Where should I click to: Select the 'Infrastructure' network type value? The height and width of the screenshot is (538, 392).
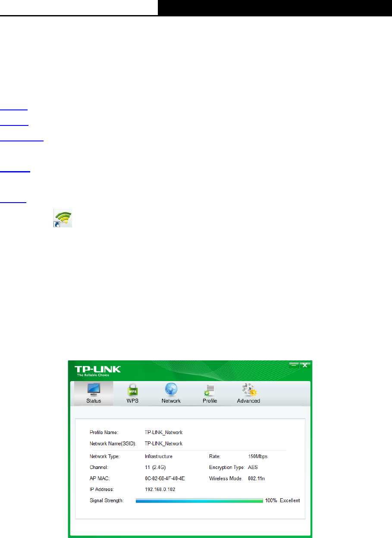[x=159, y=456]
